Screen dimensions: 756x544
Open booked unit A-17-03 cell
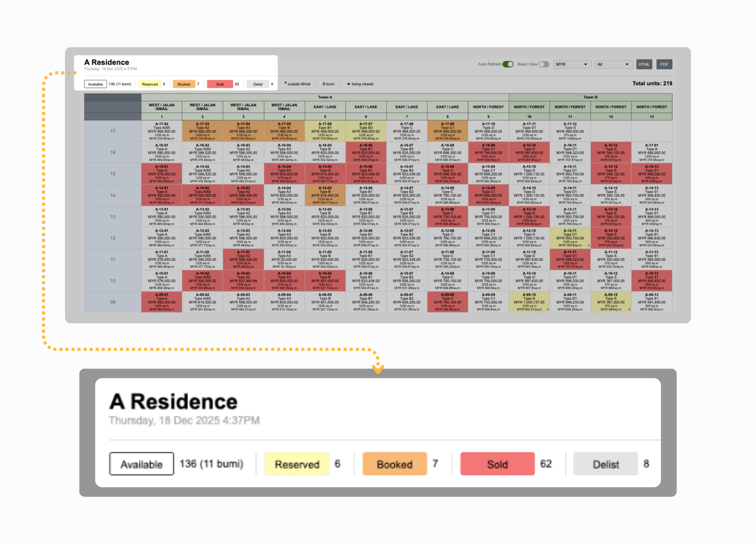202,131
